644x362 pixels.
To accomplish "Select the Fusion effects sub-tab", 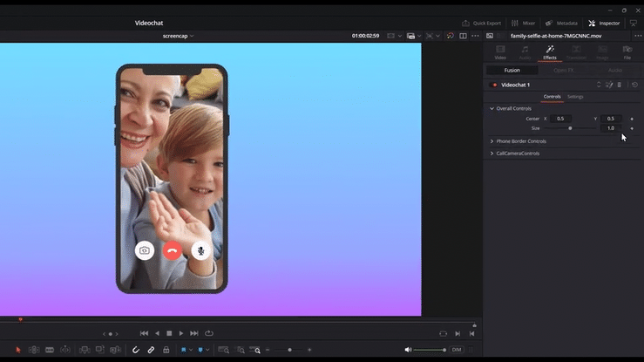I will [x=512, y=71].
